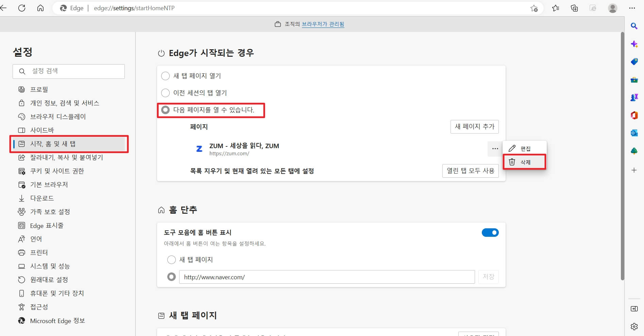644x336 pixels.
Task: Open Outlook from the Edge sidebar
Action: point(634,133)
